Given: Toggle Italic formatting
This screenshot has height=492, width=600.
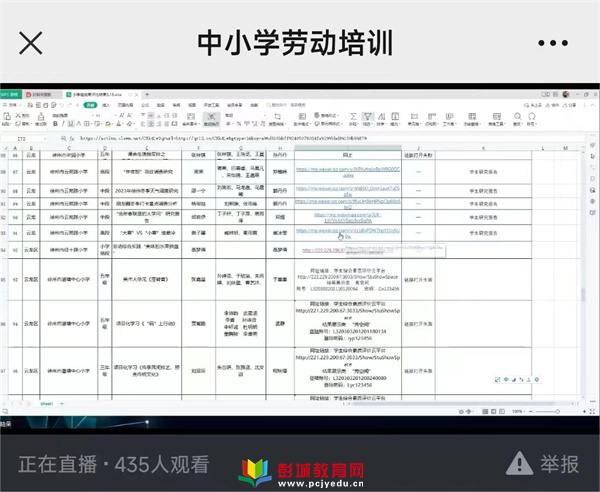Looking at the screenshot, I should tap(63, 124).
